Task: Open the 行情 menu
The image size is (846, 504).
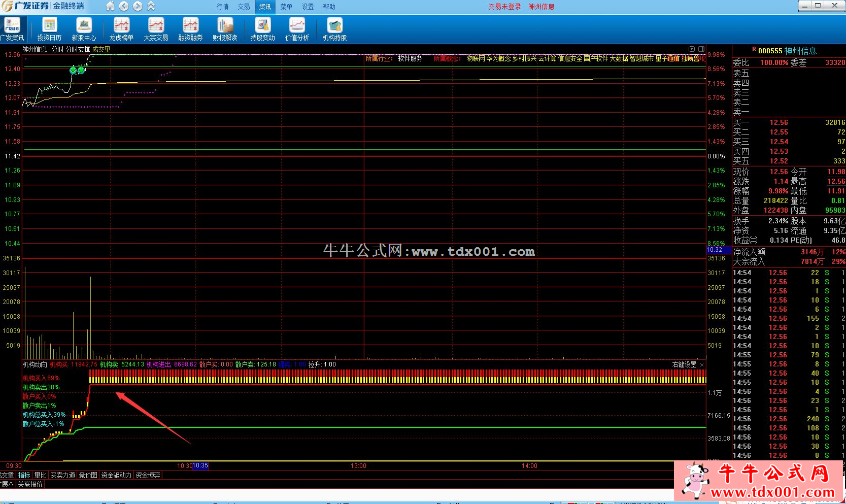Action: [222, 7]
